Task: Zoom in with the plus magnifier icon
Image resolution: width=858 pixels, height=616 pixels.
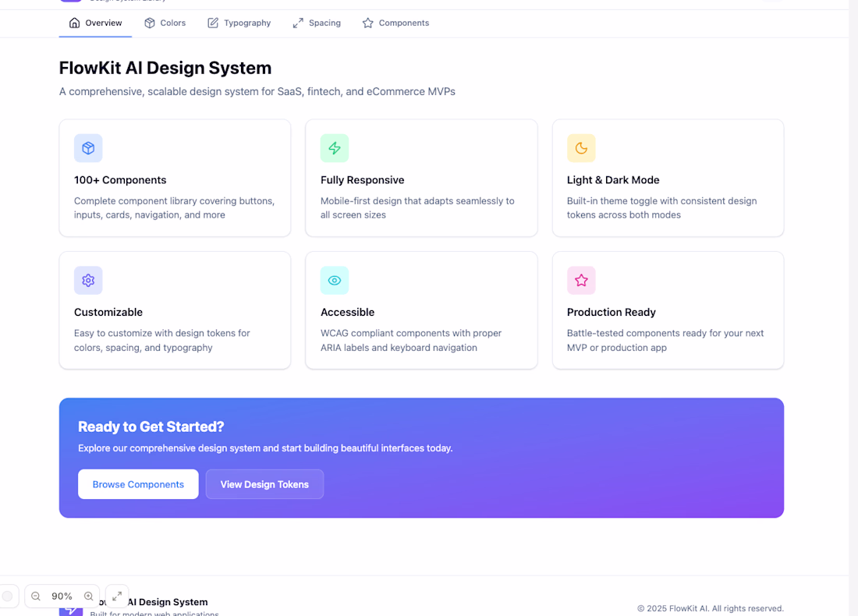Action: pyautogui.click(x=88, y=597)
